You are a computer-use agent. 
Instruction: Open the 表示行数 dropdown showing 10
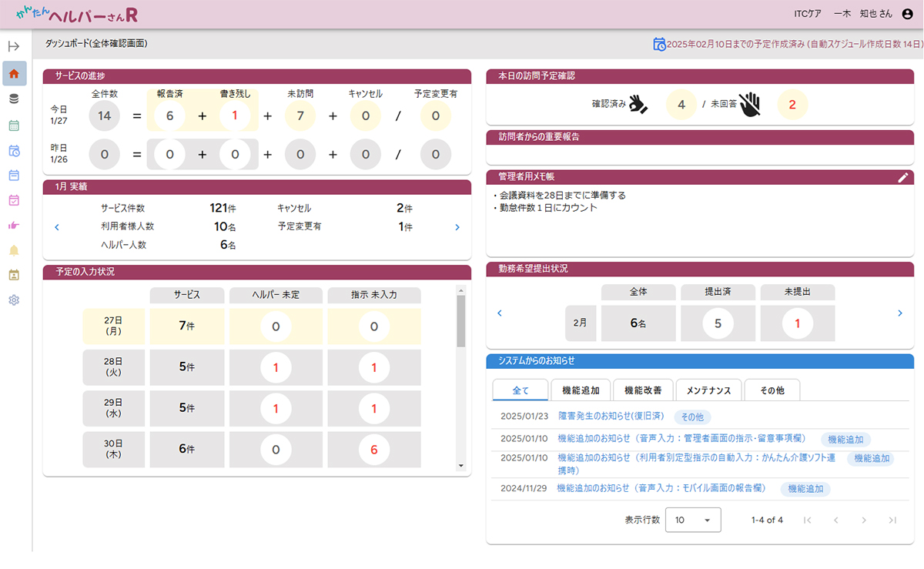tap(693, 520)
